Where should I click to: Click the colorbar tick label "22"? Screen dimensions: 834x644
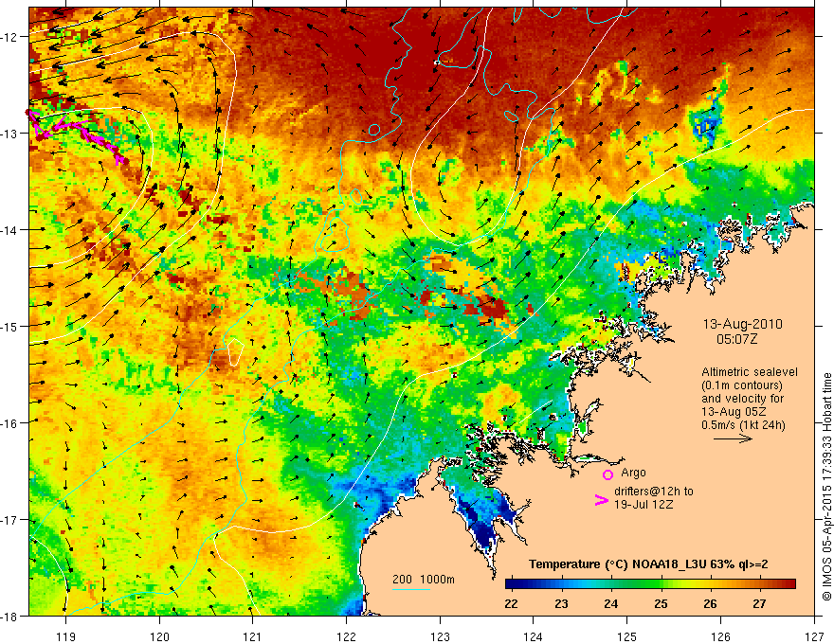pos(511,603)
